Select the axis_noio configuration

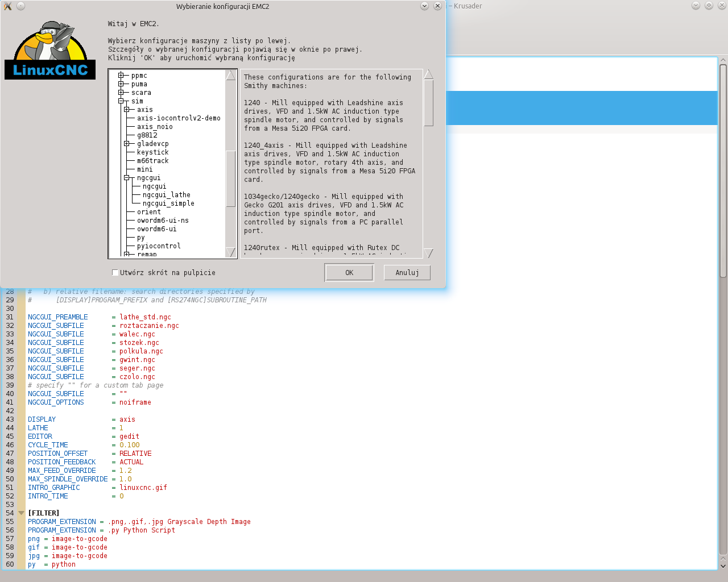click(155, 127)
